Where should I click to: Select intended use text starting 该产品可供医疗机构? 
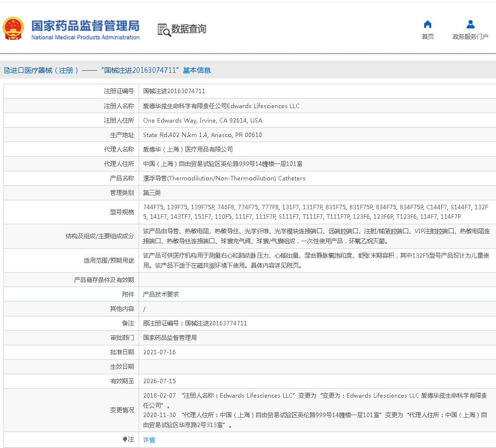(x=317, y=260)
